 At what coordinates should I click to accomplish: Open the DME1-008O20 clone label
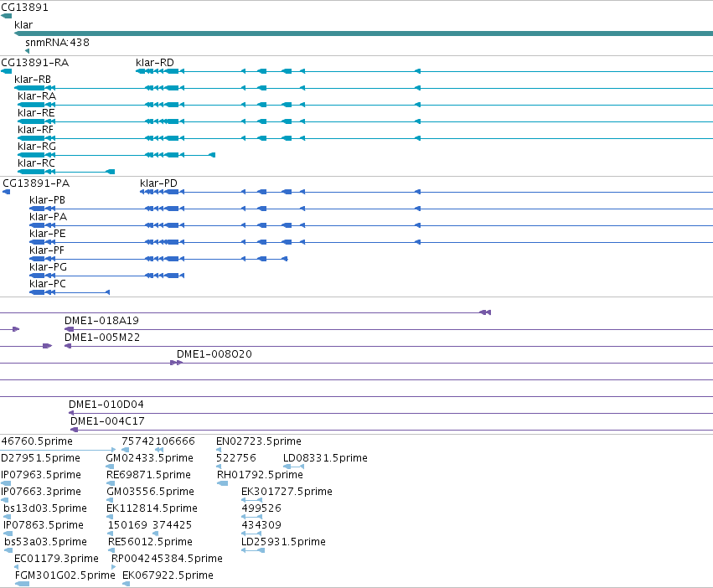click(214, 354)
